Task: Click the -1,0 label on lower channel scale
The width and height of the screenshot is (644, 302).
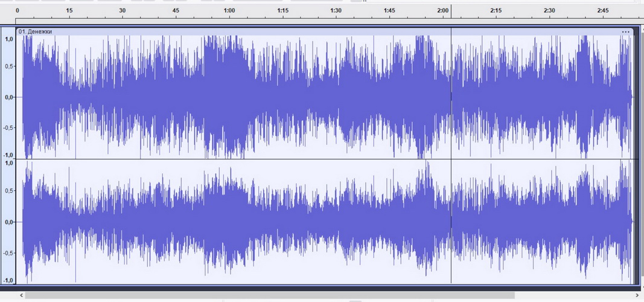Action: 8,281
